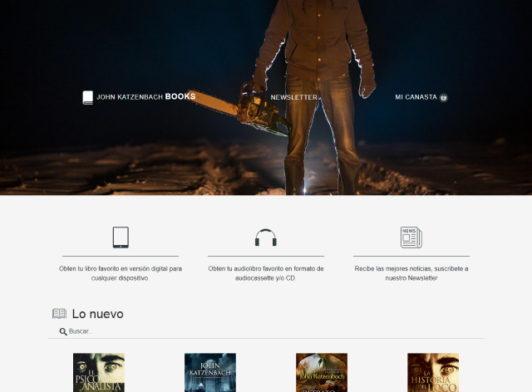This screenshot has height=392, width=532.
Task: Click the white book logo icon
Action: click(87, 97)
